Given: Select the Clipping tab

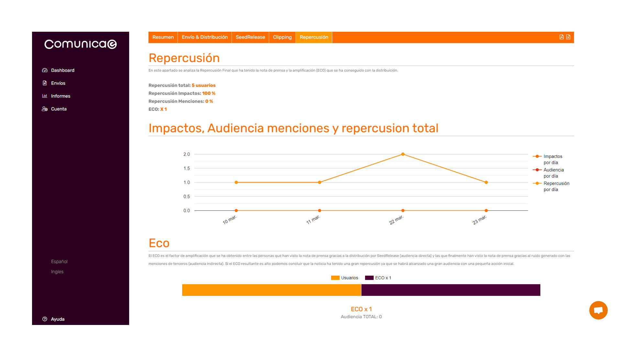Looking at the screenshot, I should pos(282,37).
